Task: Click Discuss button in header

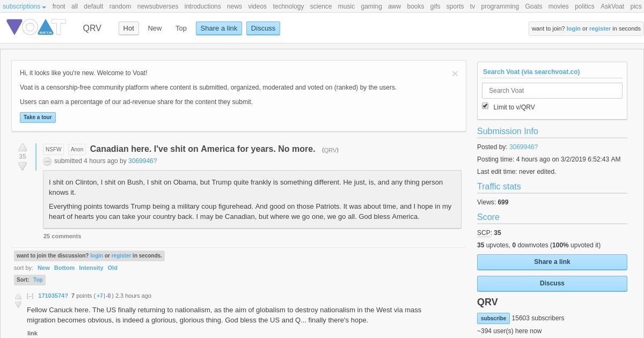Action: click(263, 28)
